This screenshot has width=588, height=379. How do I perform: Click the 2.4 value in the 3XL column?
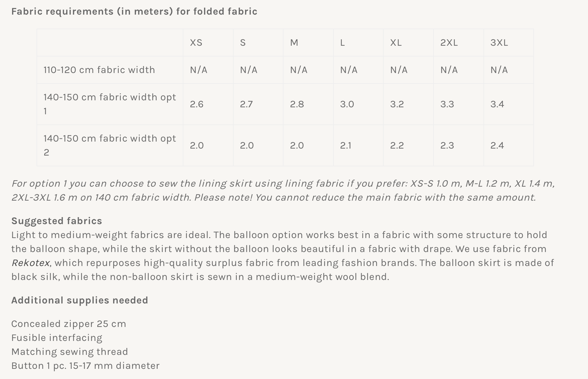tap(497, 145)
